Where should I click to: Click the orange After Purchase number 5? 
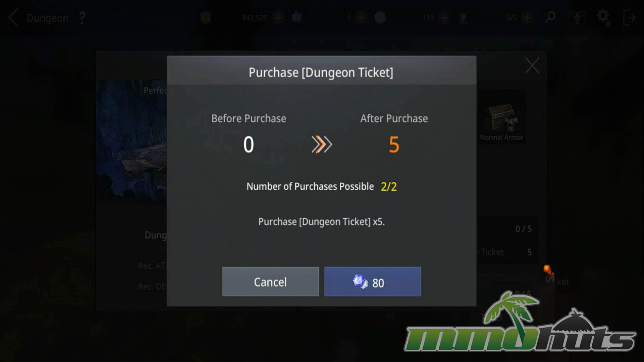[394, 144]
